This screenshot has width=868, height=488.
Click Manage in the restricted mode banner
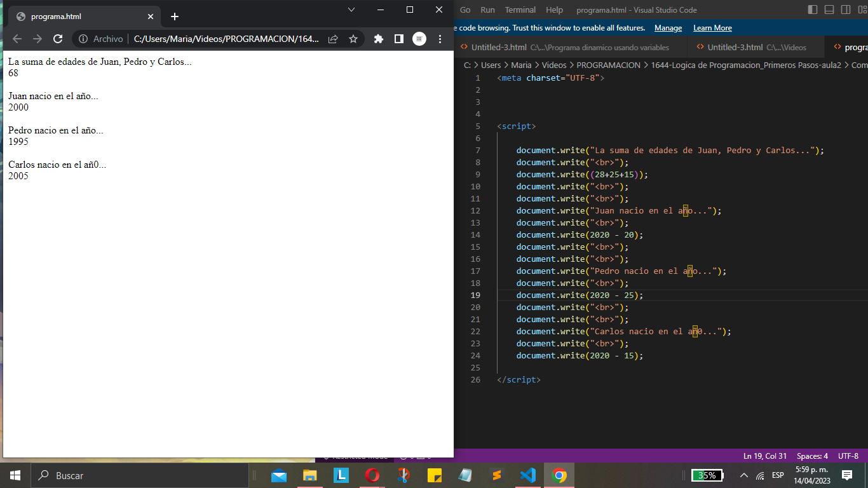coord(668,28)
